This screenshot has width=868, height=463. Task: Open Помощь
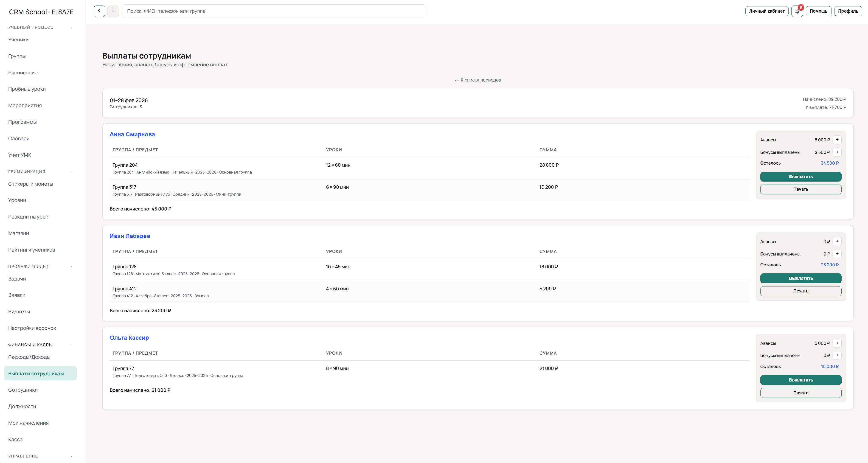pyautogui.click(x=819, y=11)
